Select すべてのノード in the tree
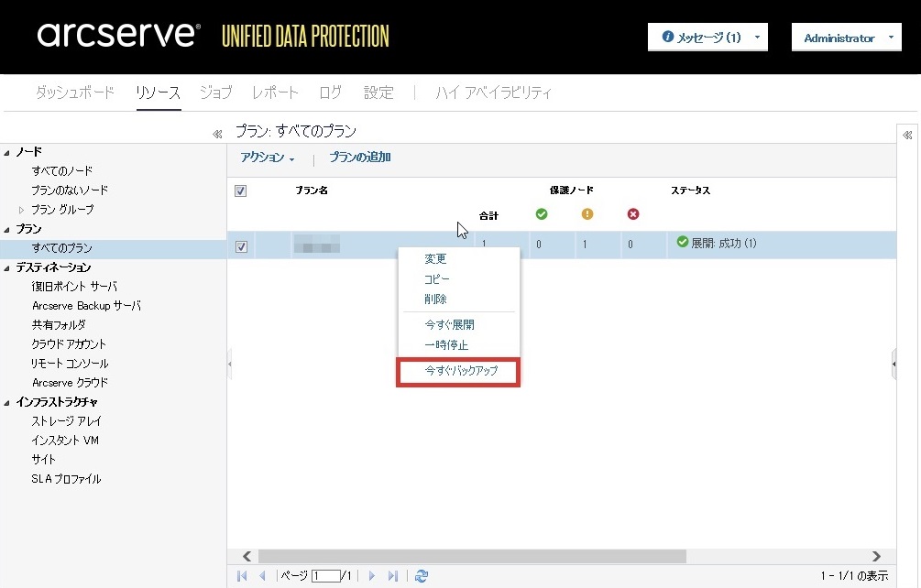The width and height of the screenshot is (921, 588). click(62, 170)
